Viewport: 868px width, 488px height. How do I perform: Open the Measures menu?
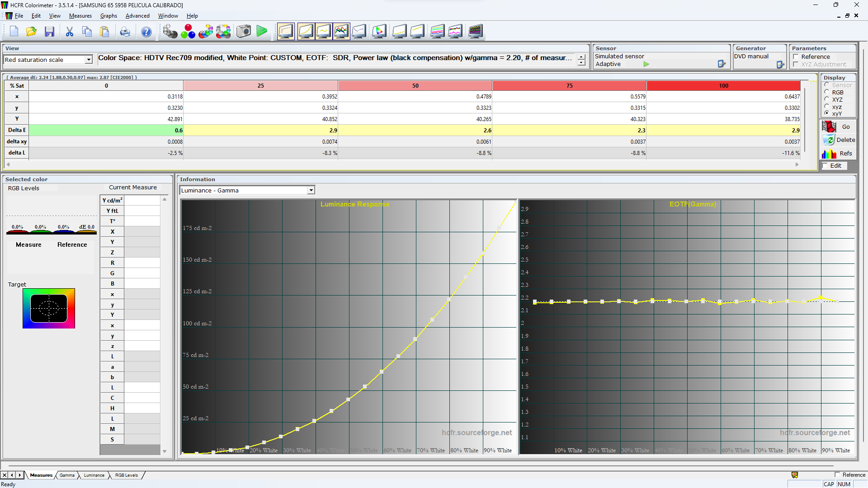(80, 16)
